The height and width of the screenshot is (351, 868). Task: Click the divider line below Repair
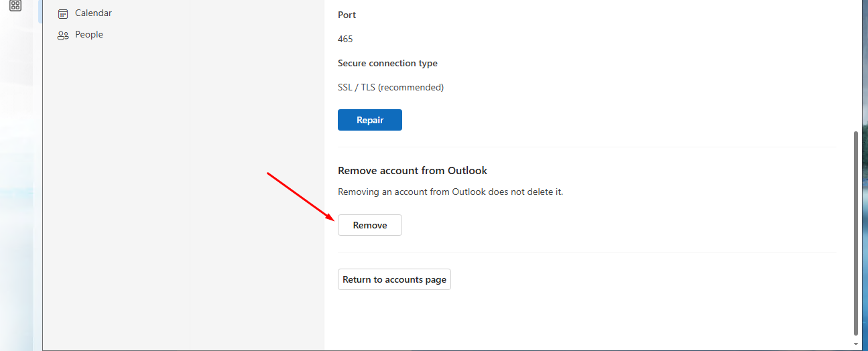pos(586,147)
